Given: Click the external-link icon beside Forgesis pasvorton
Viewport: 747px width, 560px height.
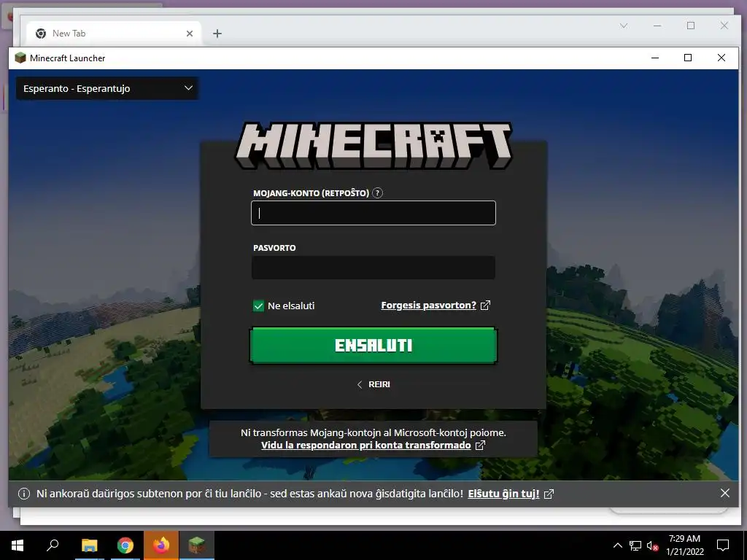Looking at the screenshot, I should [485, 306].
